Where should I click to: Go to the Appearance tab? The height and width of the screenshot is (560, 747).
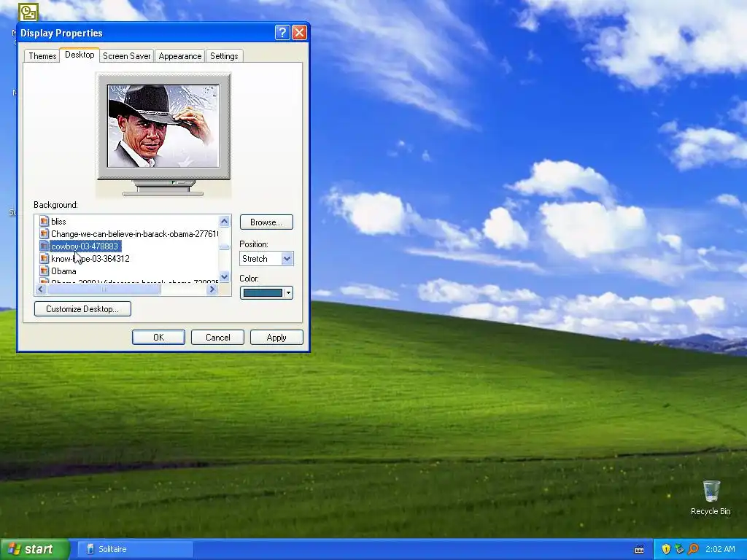(180, 56)
